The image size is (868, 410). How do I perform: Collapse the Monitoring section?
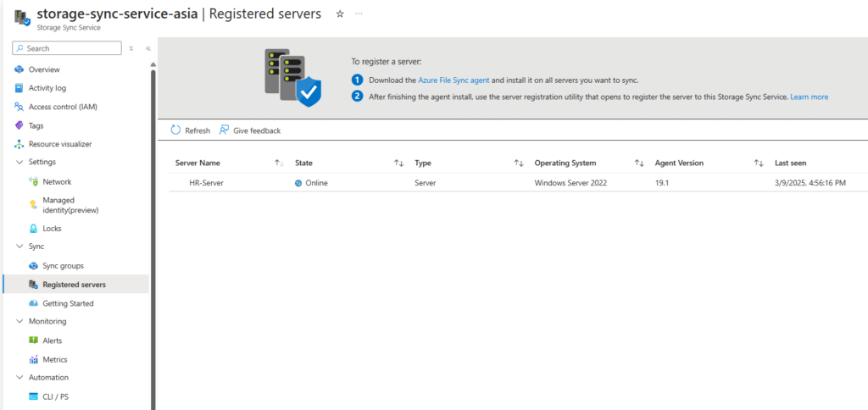[x=20, y=321]
